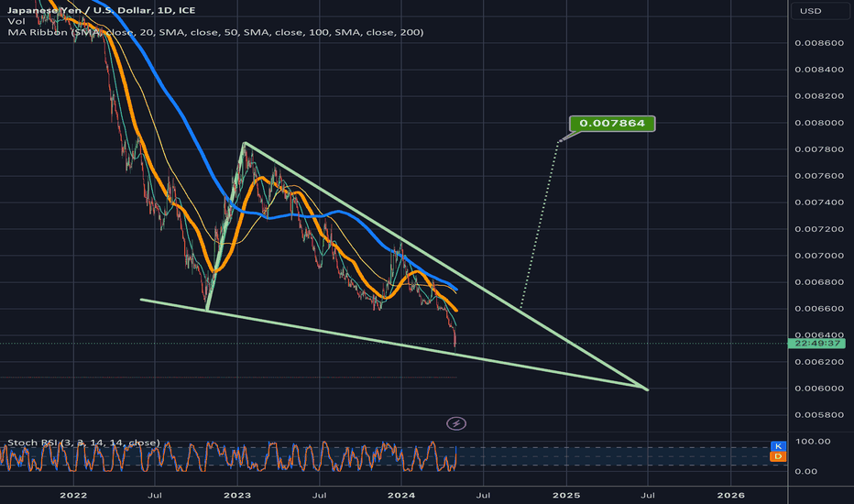Click the 0.007400 price axis value
Viewport: 854px width, 504px height.
(819, 203)
